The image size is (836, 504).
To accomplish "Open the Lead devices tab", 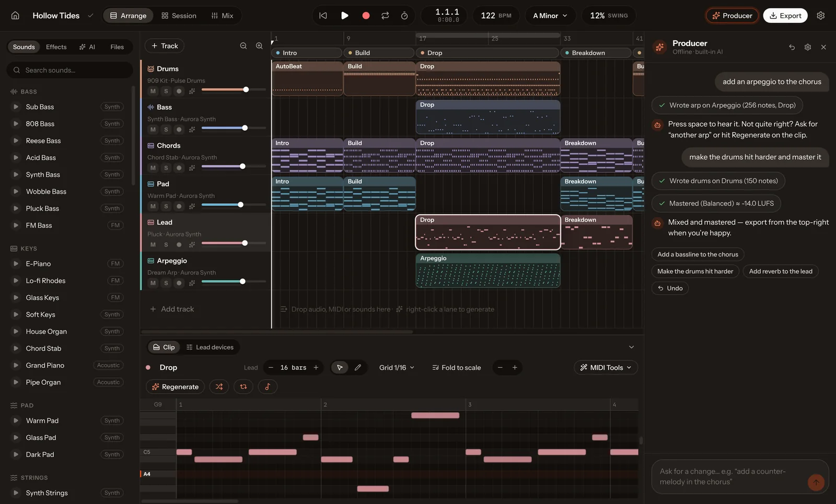I will point(210,347).
